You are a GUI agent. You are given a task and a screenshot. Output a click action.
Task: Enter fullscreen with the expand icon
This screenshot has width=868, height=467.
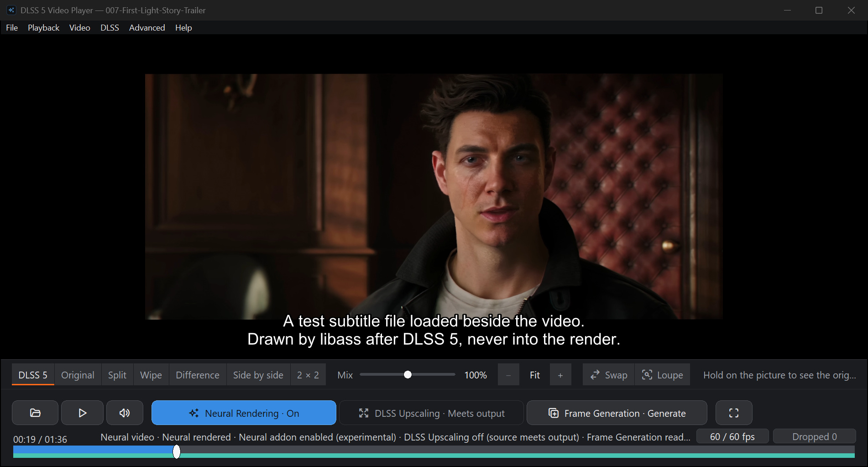pos(734,413)
